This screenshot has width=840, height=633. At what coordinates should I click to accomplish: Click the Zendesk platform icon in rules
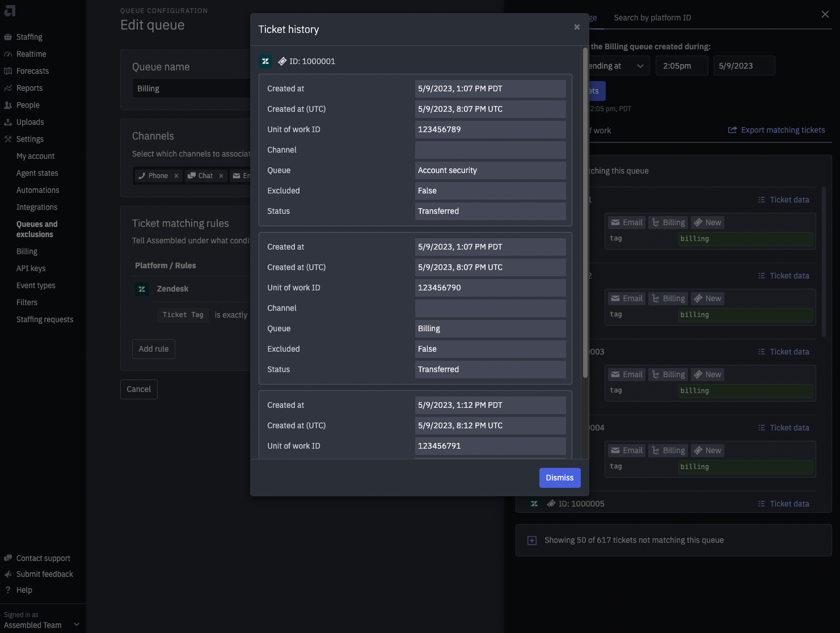click(142, 289)
